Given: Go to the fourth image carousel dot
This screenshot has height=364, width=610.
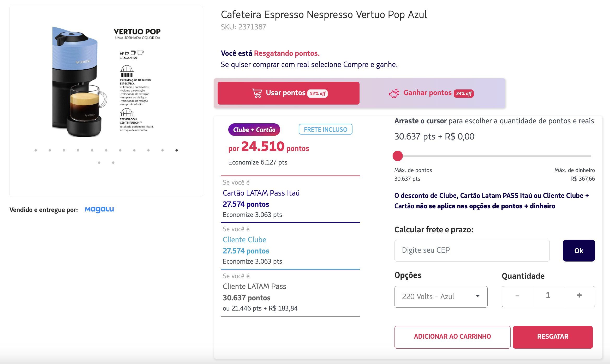Looking at the screenshot, I should click(x=78, y=150).
